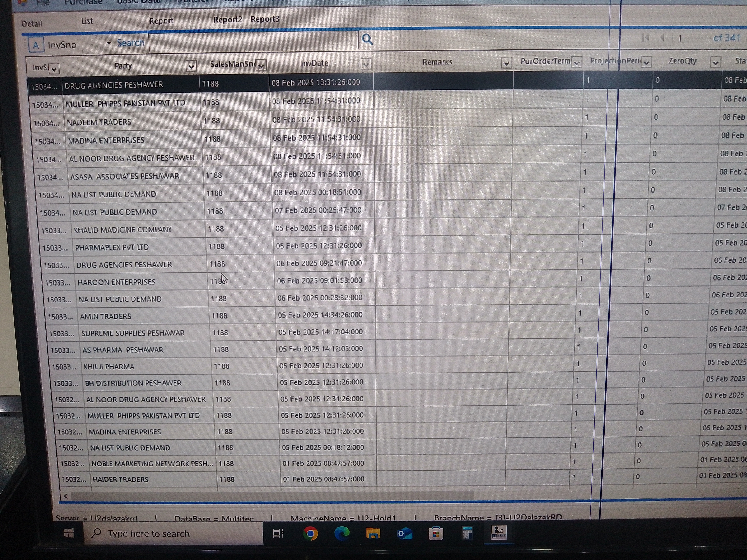This screenshot has width=747, height=560.
Task: Click the Search link label
Action: coord(130,43)
